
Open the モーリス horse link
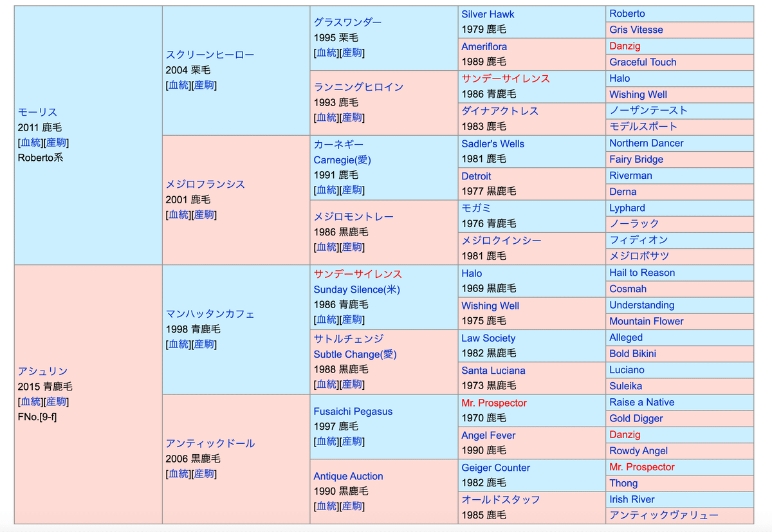pyautogui.click(x=37, y=112)
